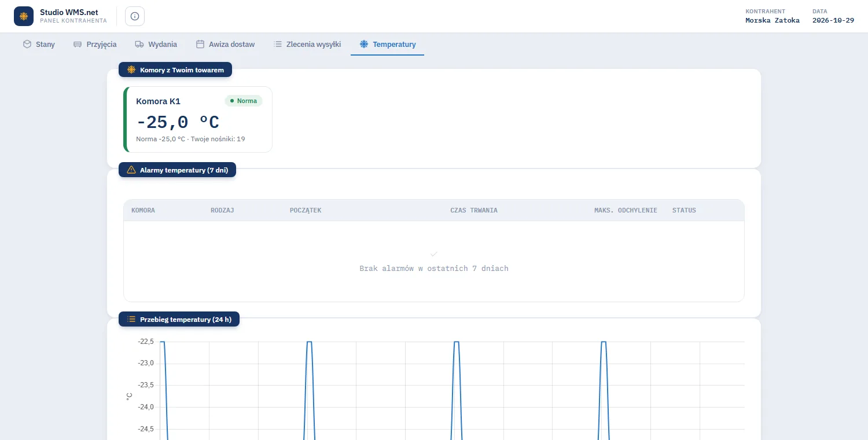Viewport: 868px width, 440px height.
Task: Click the Początek column header
Action: (x=306, y=210)
